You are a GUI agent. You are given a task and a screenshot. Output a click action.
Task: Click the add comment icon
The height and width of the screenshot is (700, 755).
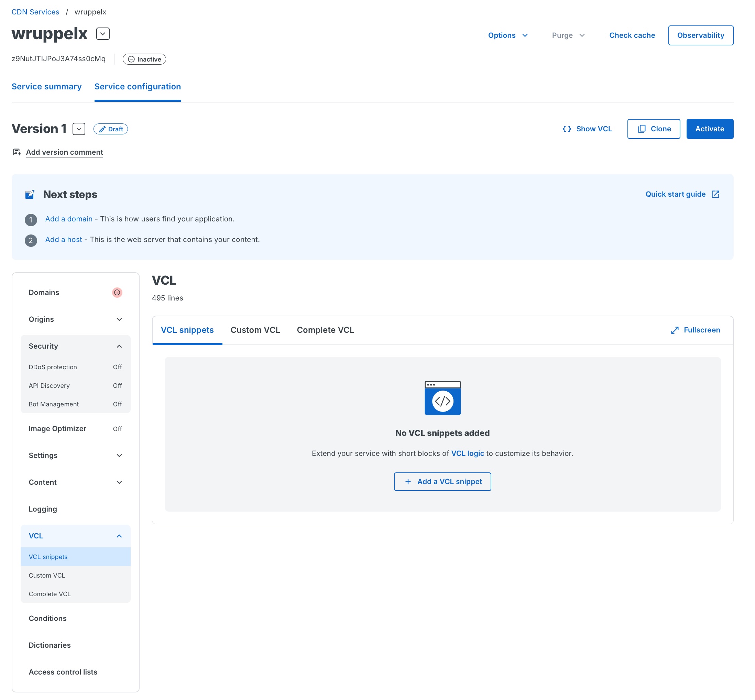[17, 152]
